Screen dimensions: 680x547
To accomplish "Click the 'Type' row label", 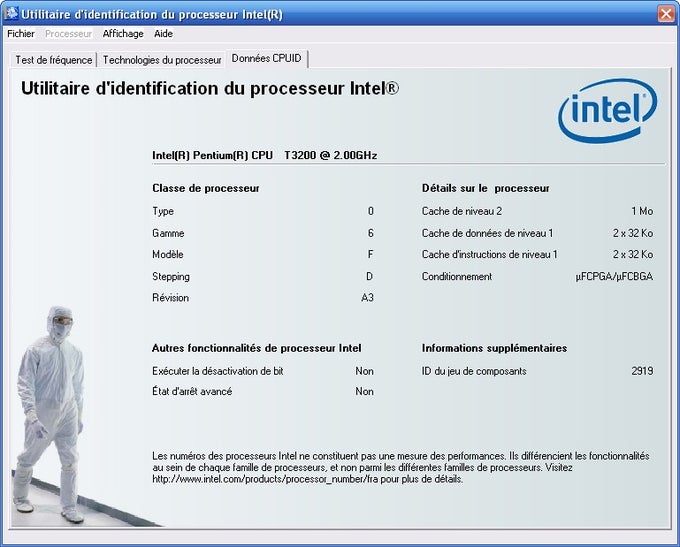I will point(163,211).
